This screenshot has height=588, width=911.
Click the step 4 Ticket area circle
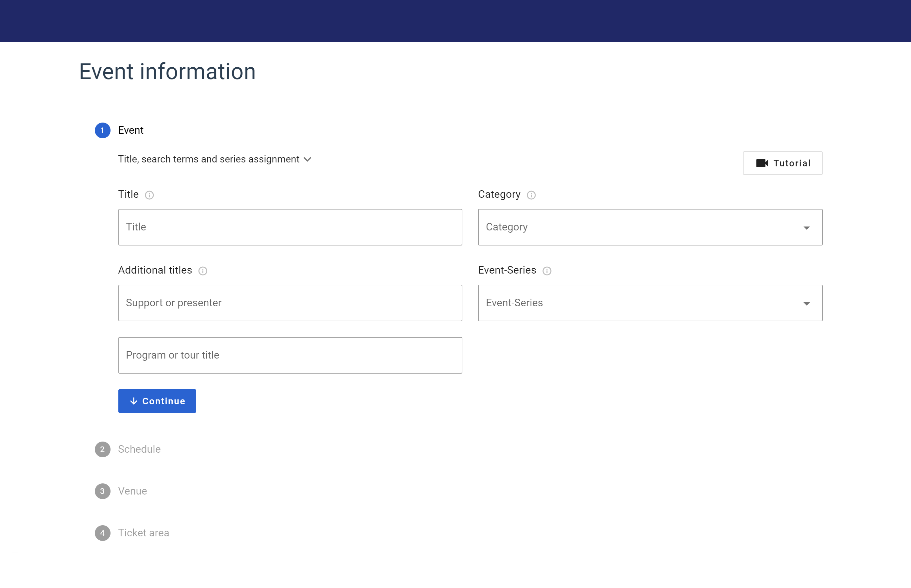[102, 533]
